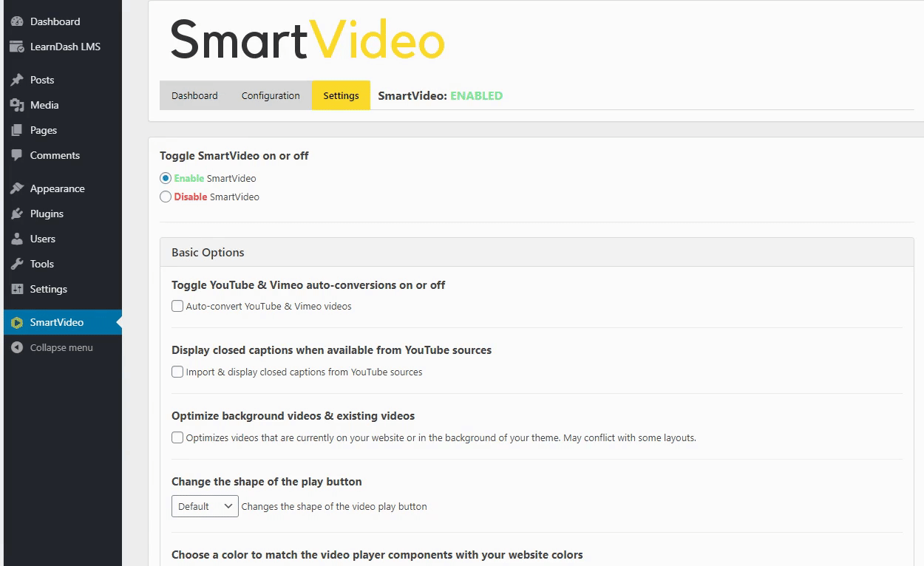Screen dimensions: 924x566
Task: Click Optimize background videos & existing videos heading
Action: [x=293, y=416]
